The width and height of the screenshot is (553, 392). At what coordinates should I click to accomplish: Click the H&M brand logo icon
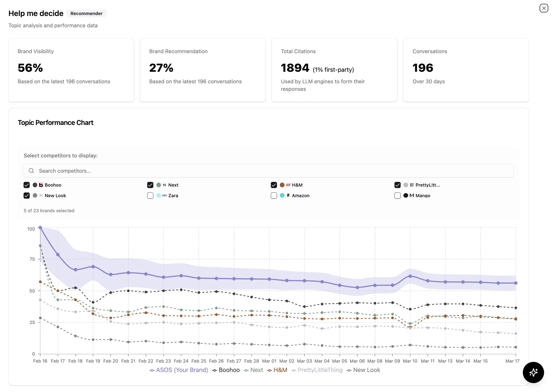288,185
